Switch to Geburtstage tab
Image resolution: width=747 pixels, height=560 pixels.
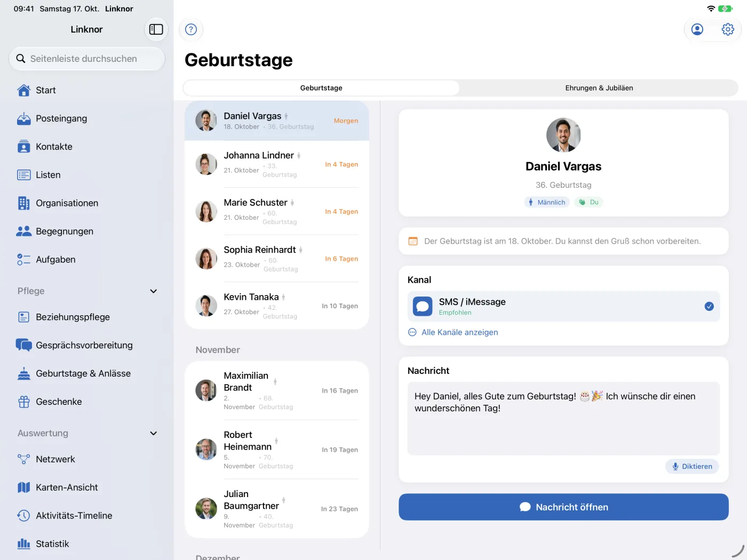click(x=321, y=88)
